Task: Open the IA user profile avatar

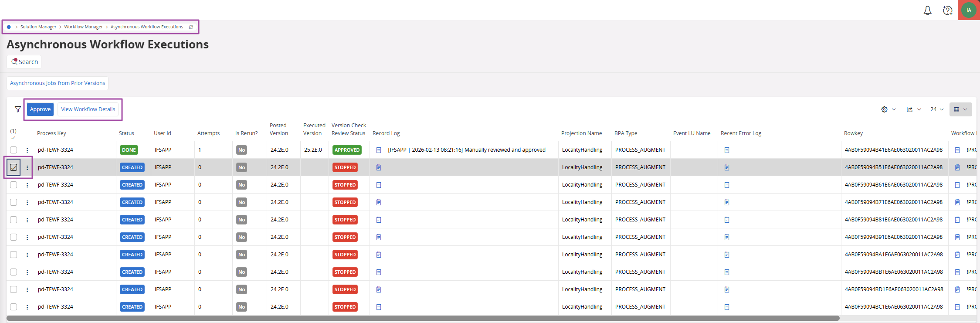Action: [x=969, y=10]
